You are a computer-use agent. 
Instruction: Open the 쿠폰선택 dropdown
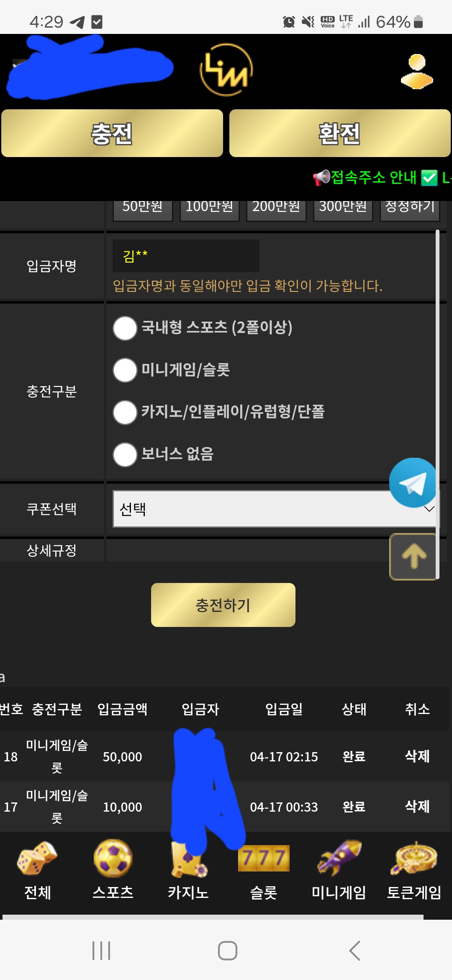275,509
